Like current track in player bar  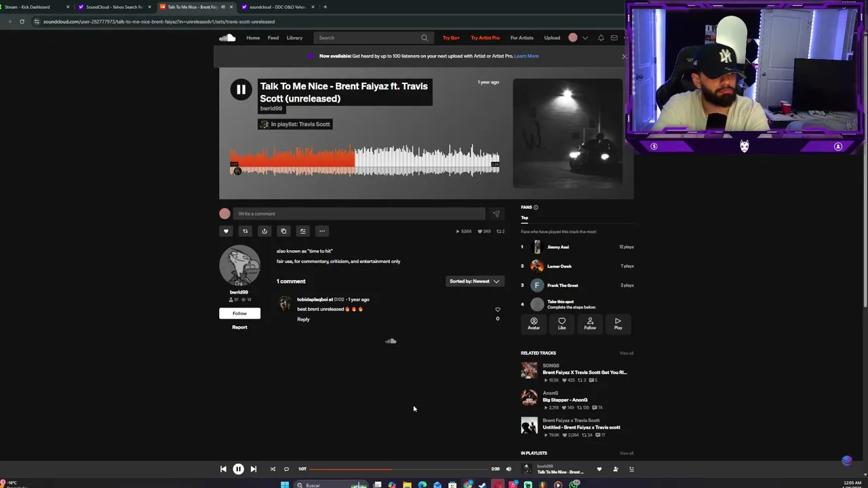(599, 469)
